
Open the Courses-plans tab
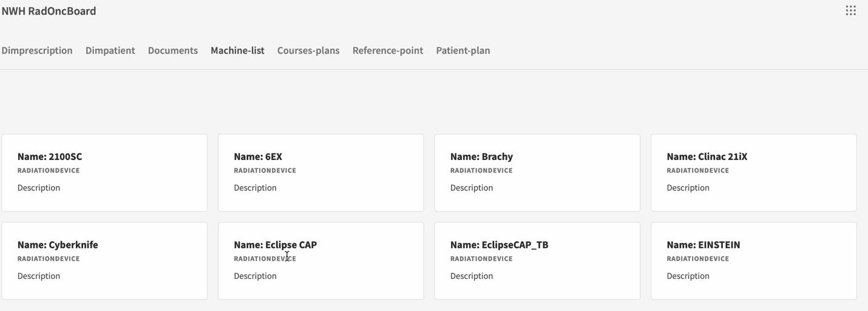[x=308, y=50]
